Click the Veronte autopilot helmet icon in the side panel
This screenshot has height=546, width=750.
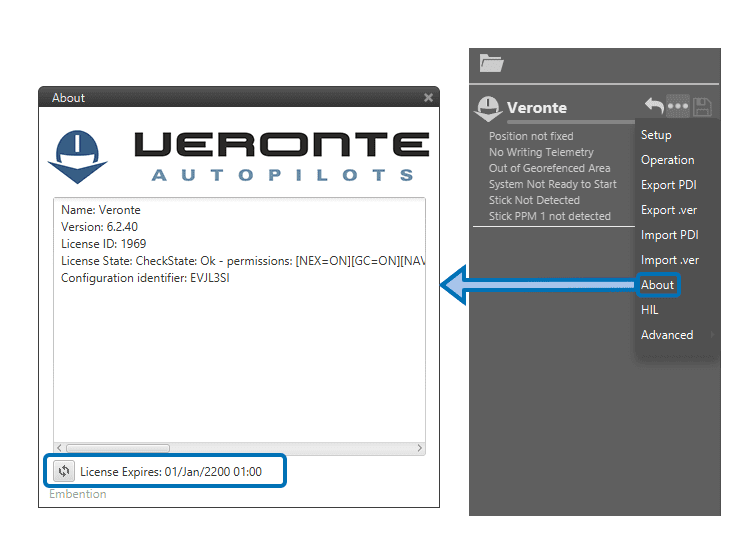click(x=488, y=109)
